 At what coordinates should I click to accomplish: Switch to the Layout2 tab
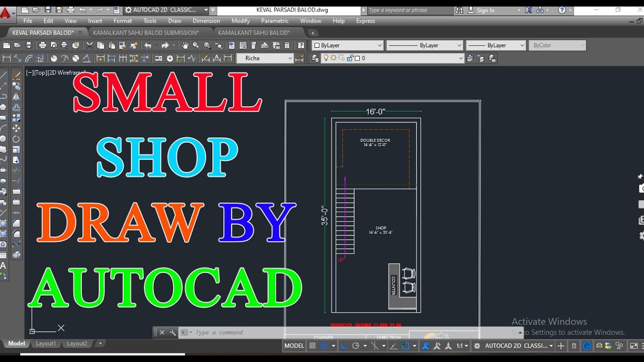(77, 343)
